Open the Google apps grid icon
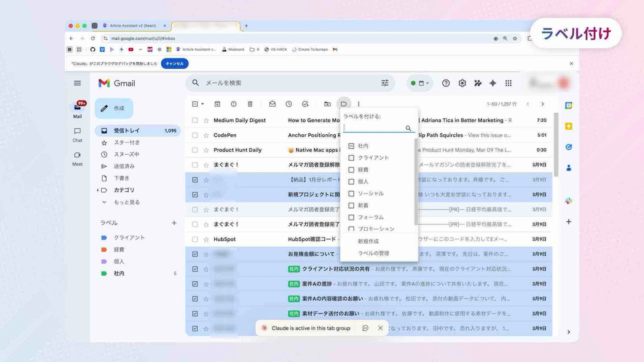The height and width of the screenshot is (362, 644). pos(508,83)
